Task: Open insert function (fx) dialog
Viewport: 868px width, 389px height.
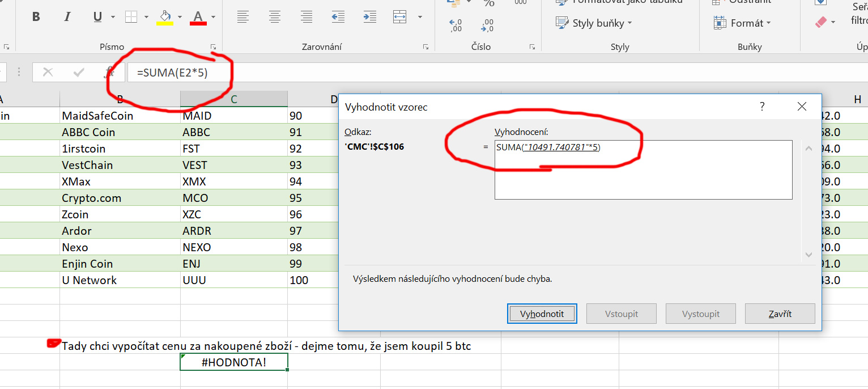Action: click(109, 72)
